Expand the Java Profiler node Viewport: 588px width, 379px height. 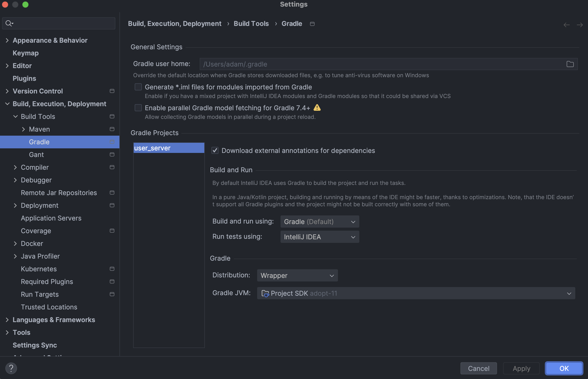point(15,256)
